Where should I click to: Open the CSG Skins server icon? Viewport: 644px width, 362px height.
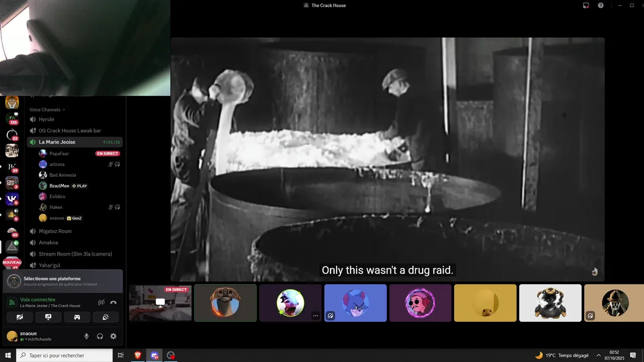[x=12, y=183]
